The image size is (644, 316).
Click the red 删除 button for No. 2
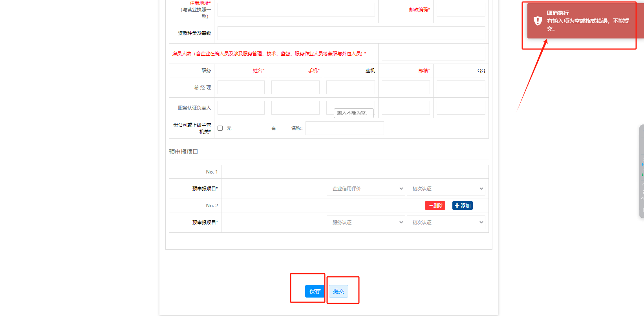[435, 206]
